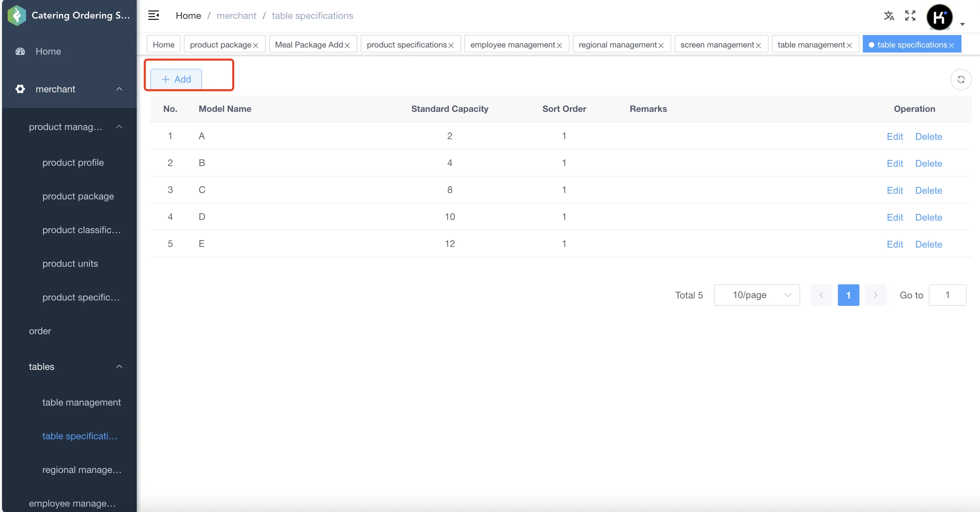Open product classification in sidebar
The image size is (980, 512).
(x=81, y=230)
